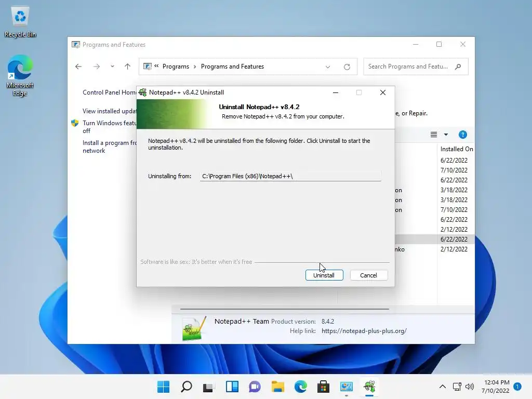Open Widgets from the taskbar
532x399 pixels.
click(x=232, y=387)
